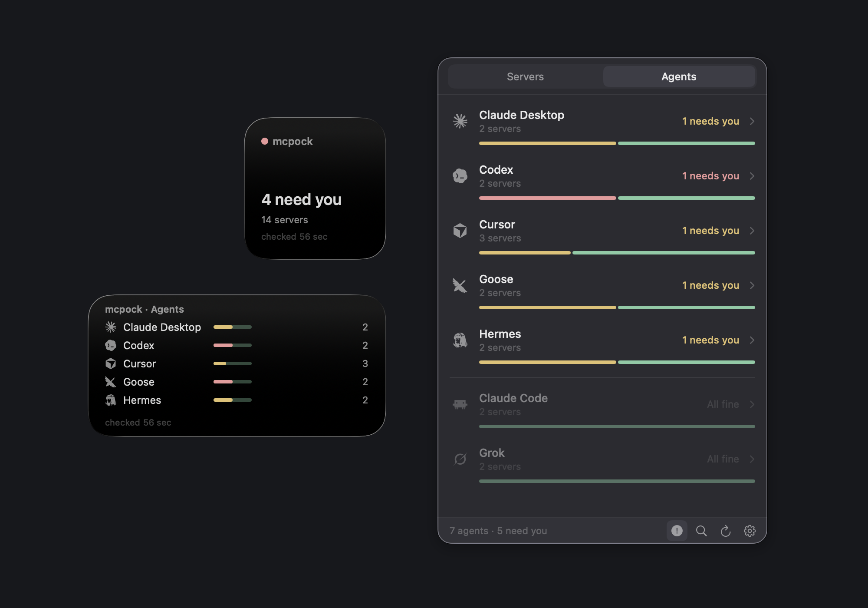This screenshot has width=868, height=608.
Task: Open the Hermes name in agents panel
Action: [x=500, y=334]
